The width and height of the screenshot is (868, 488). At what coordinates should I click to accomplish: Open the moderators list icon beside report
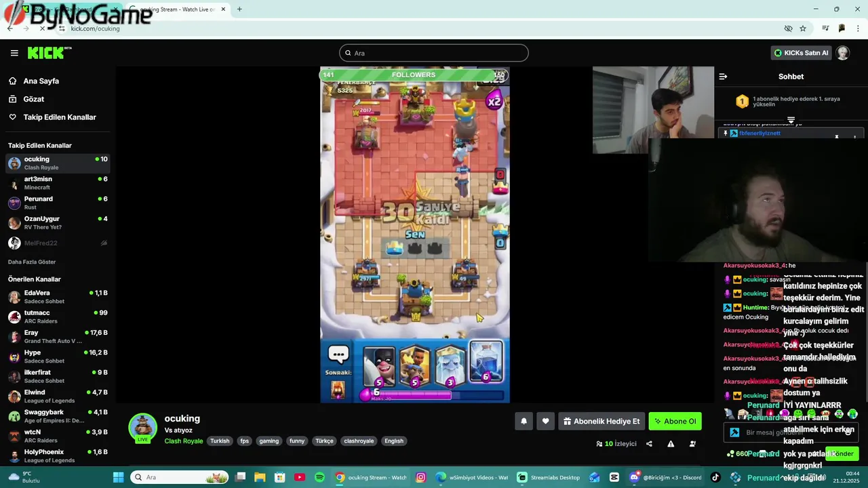692,444
